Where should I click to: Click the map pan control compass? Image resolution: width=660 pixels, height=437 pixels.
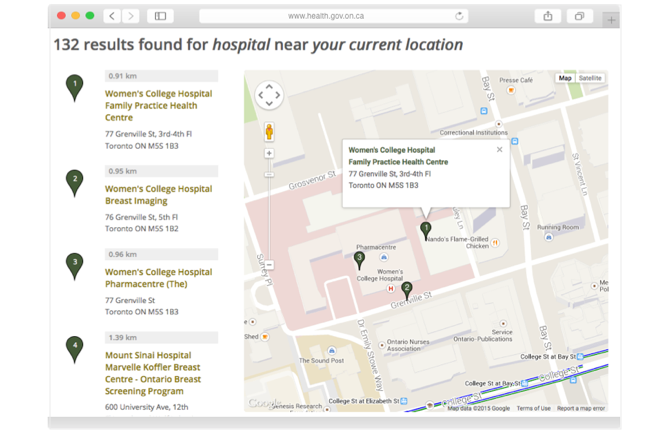click(x=269, y=95)
